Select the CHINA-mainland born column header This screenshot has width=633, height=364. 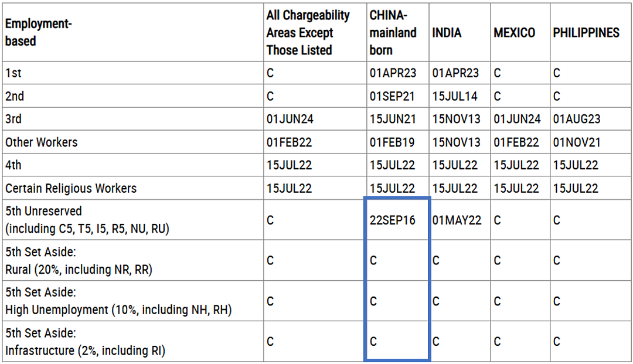coord(393,33)
